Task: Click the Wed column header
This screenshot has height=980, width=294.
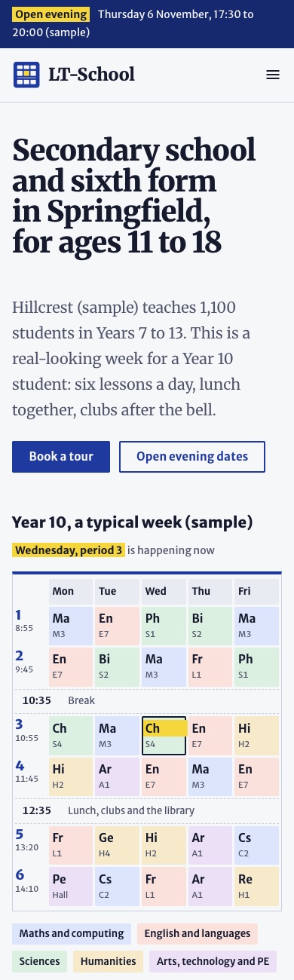Action: tap(164, 592)
